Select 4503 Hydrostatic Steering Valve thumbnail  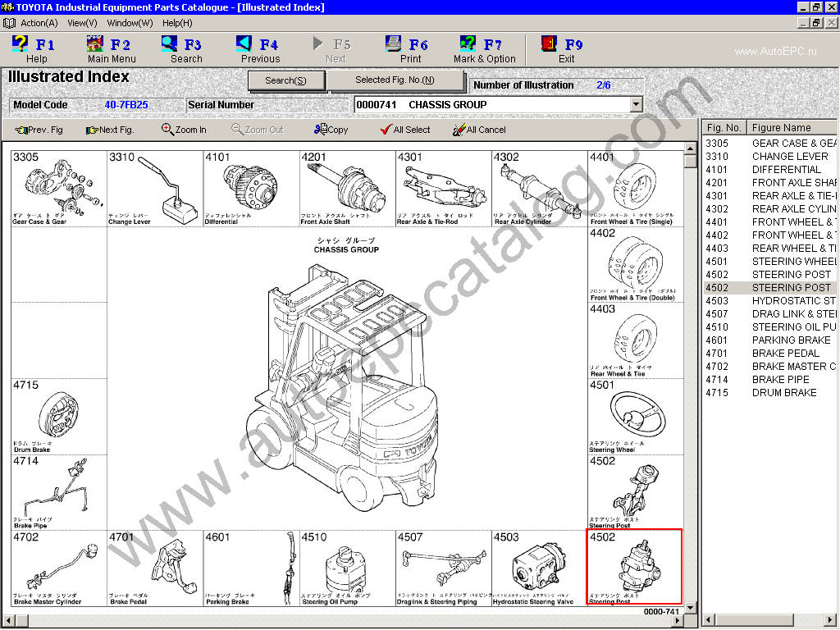(540, 569)
